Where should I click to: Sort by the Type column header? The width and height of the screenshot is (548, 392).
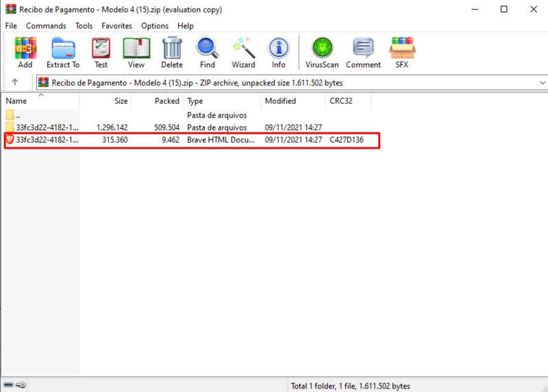pos(222,101)
